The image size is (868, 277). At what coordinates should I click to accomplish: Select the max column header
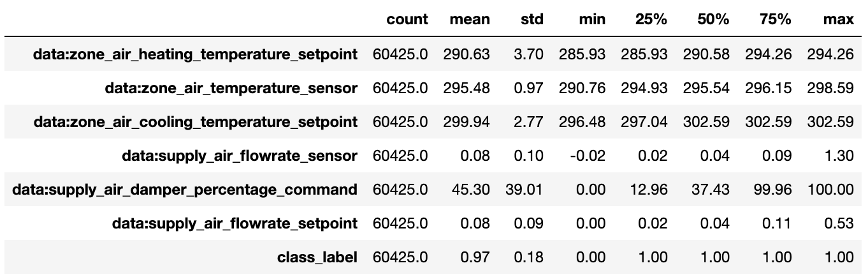click(x=838, y=20)
